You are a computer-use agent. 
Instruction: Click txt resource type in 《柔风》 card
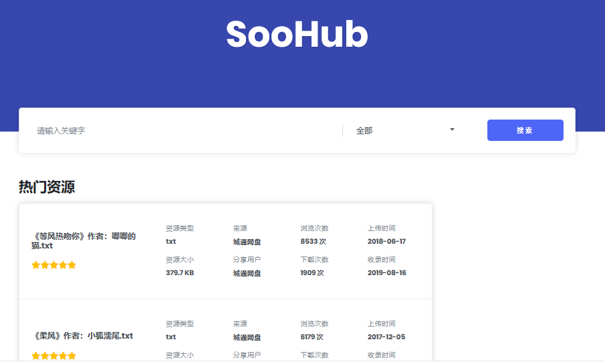[171, 337]
